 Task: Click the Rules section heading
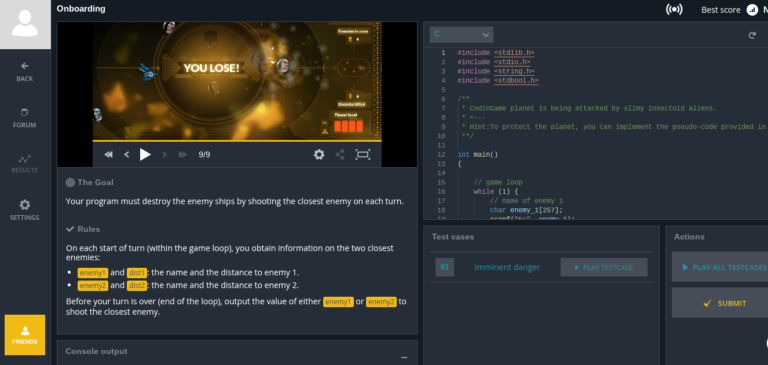click(83, 229)
